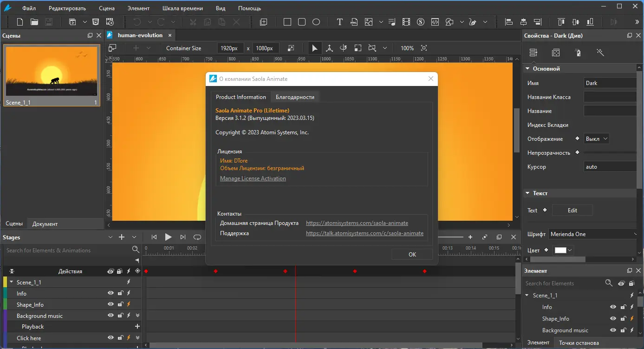The width and height of the screenshot is (644, 349).
Task: Toggle lock for Shape_Info timeline row
Action: [x=120, y=304]
